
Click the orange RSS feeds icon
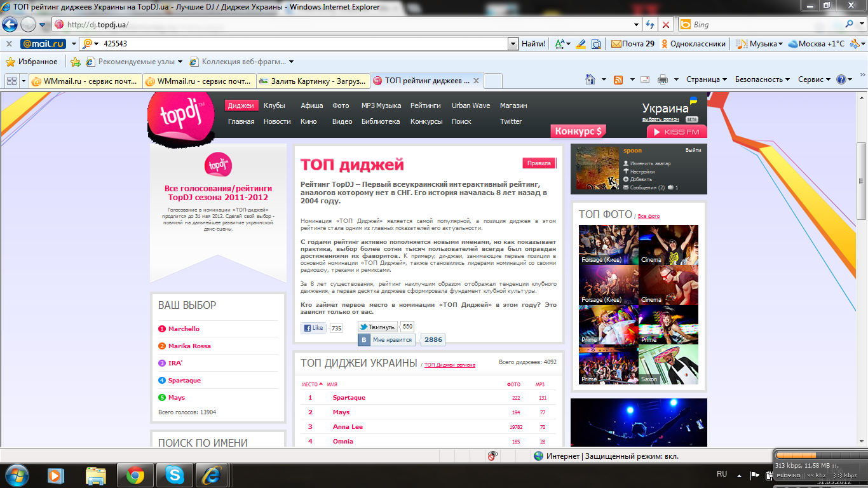(618, 79)
